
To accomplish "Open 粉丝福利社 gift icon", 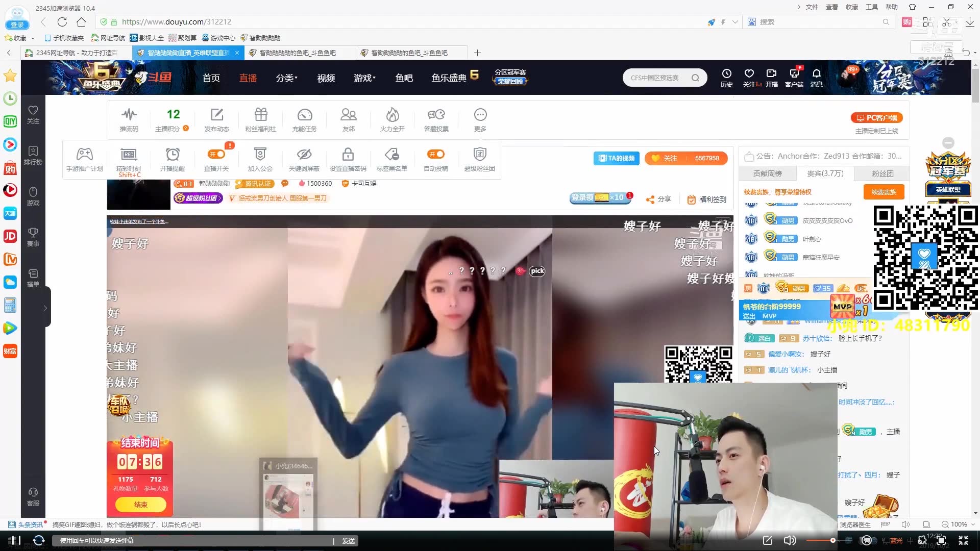I will click(x=261, y=120).
